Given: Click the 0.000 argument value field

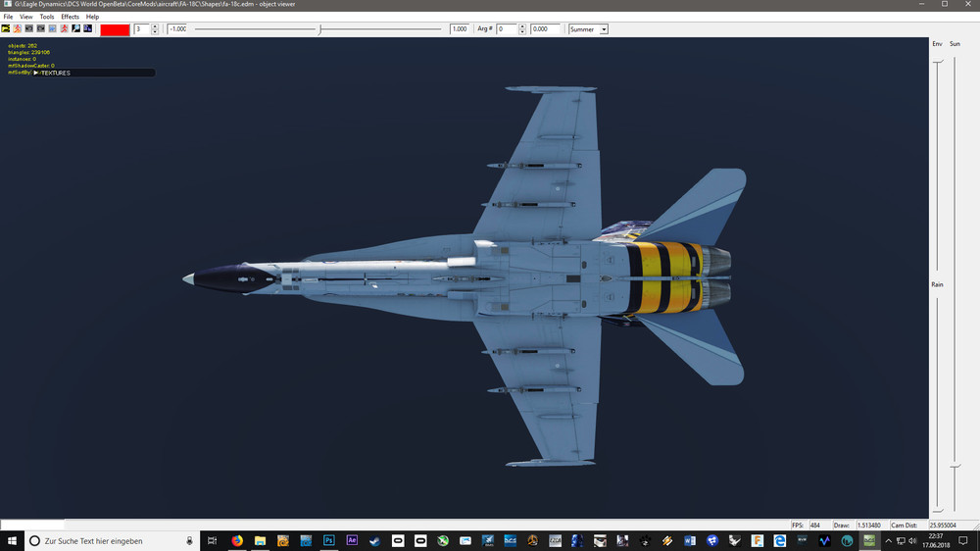Looking at the screenshot, I should pos(545,29).
